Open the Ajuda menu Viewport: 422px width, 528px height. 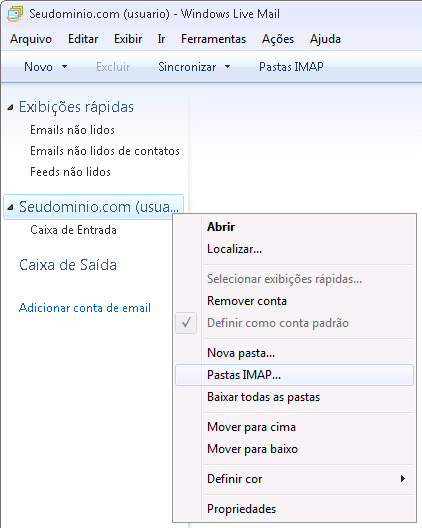[325, 39]
